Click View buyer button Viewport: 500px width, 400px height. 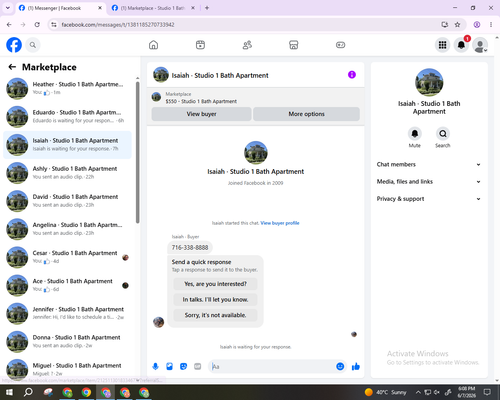coord(201,114)
